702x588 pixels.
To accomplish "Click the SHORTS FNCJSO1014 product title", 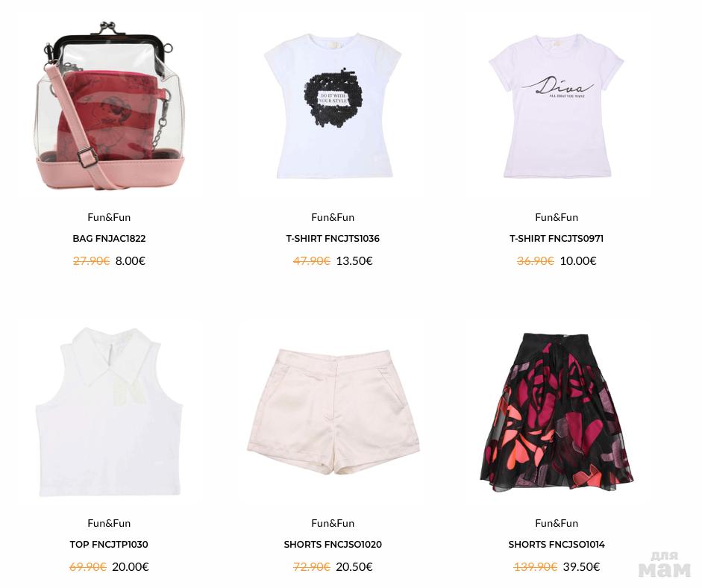I will pyautogui.click(x=557, y=545).
